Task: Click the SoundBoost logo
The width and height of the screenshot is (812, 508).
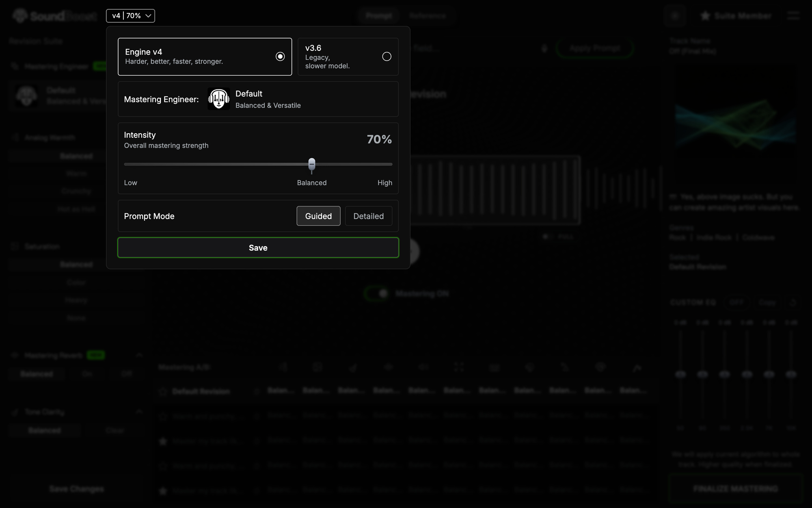Action: click(55, 16)
